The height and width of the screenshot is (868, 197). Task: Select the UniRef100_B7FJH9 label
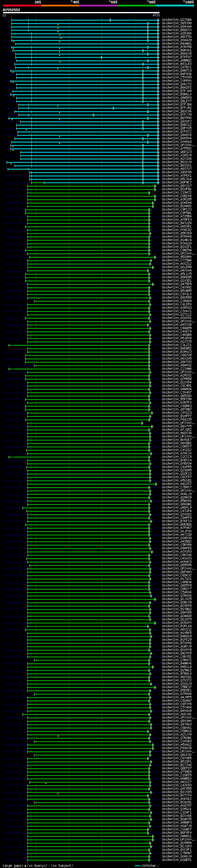[177, 91]
